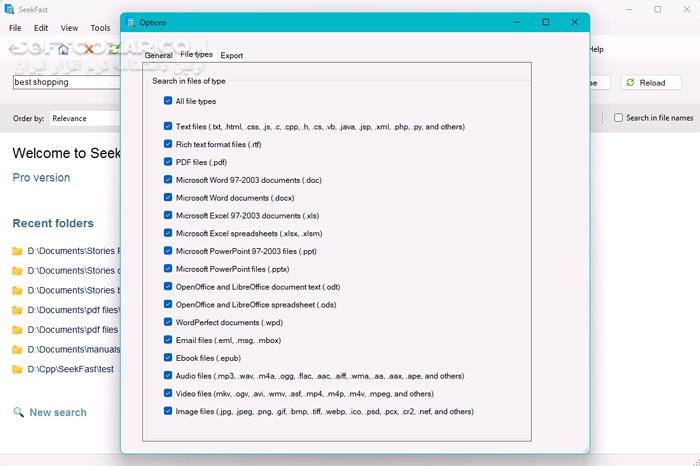Toggle OpenOffice and LibreOffice spreadsheet (.ods)

[168, 304]
